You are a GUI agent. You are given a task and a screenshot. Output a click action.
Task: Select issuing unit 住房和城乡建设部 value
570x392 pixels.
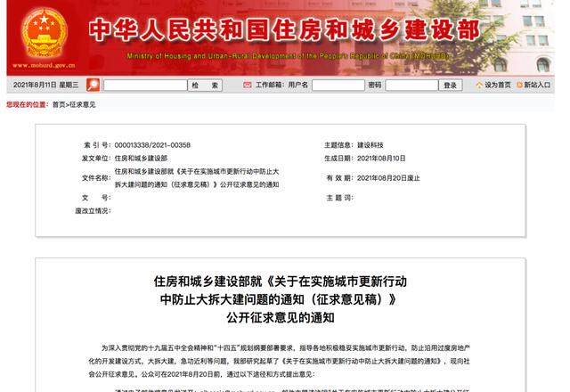click(x=141, y=159)
